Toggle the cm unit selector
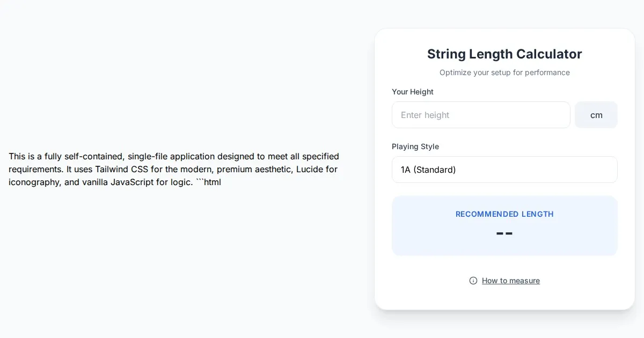Screen dimensions: 644x338 tap(596, 115)
